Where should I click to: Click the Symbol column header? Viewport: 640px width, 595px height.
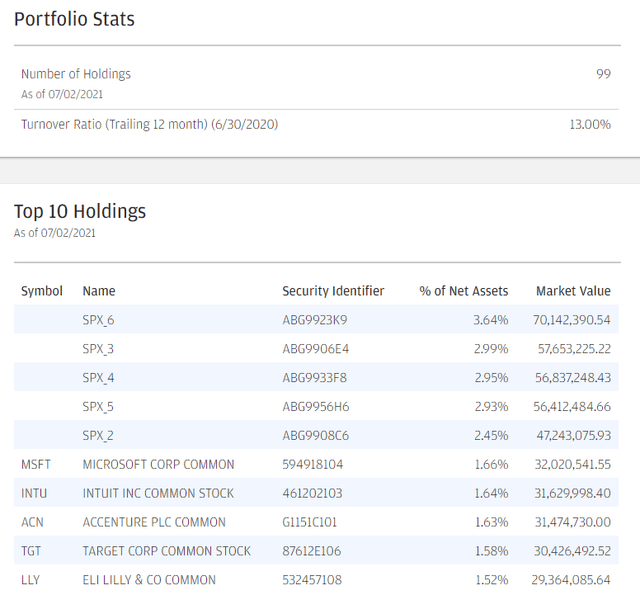42,291
